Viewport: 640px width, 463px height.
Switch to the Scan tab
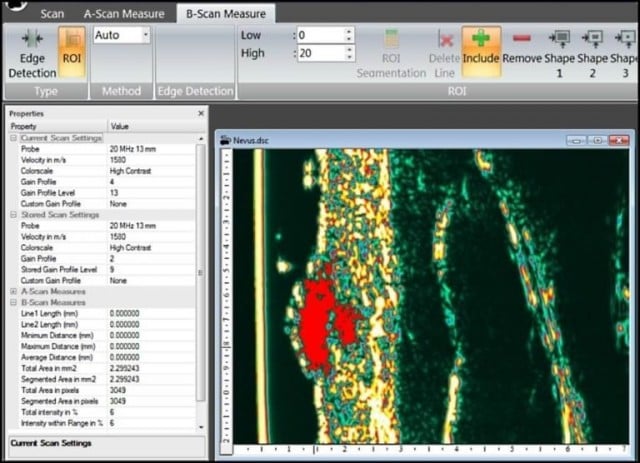point(52,14)
